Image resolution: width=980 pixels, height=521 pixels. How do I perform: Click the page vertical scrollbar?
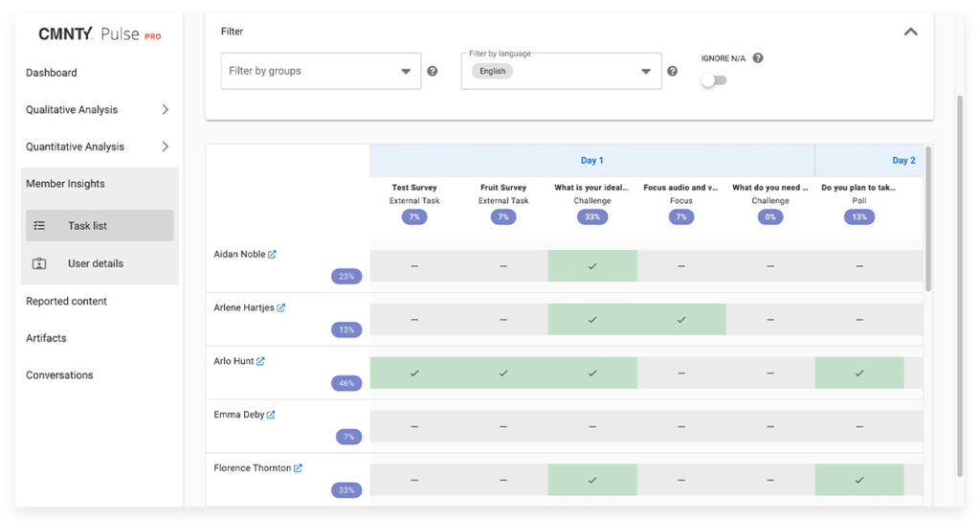tap(960, 284)
